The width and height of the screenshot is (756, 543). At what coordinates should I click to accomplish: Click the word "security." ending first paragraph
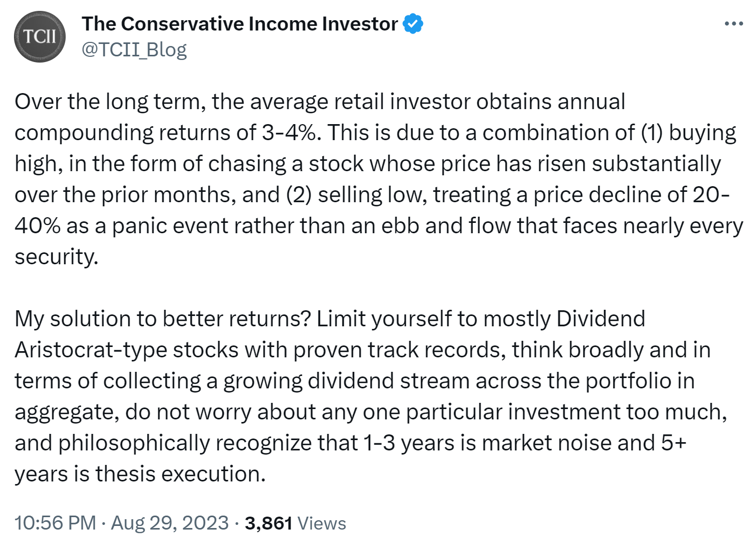[56, 257]
